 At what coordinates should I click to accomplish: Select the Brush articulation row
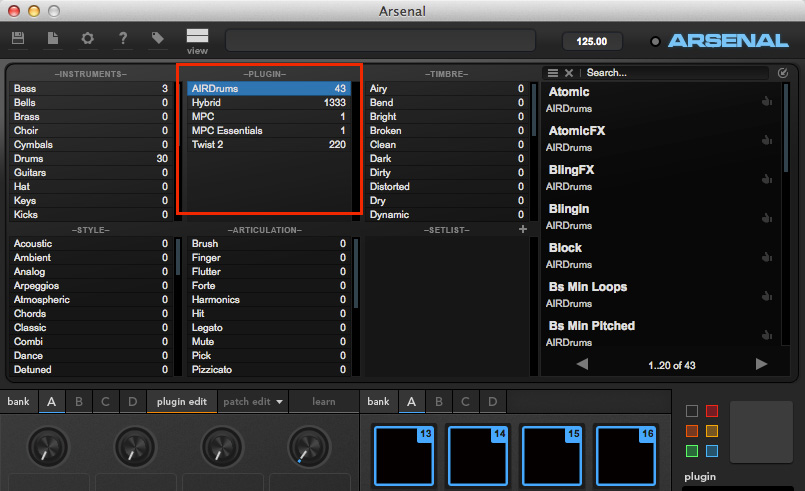tap(269, 243)
